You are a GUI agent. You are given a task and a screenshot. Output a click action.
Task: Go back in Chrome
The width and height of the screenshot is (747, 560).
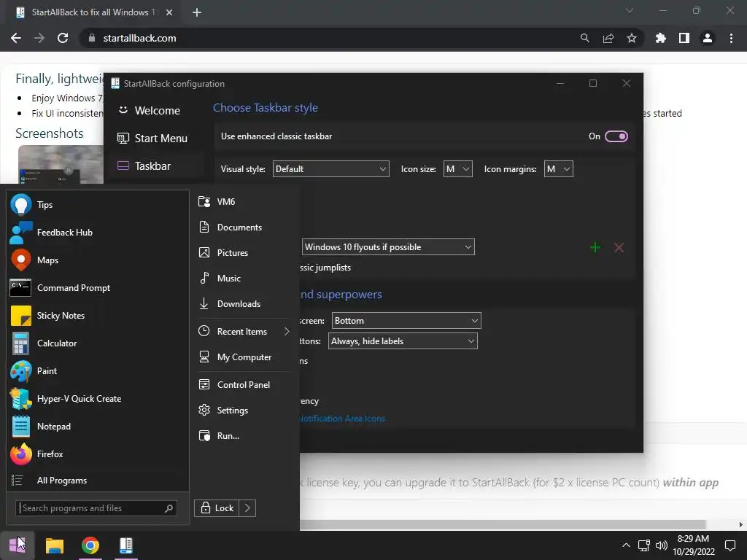click(x=16, y=38)
